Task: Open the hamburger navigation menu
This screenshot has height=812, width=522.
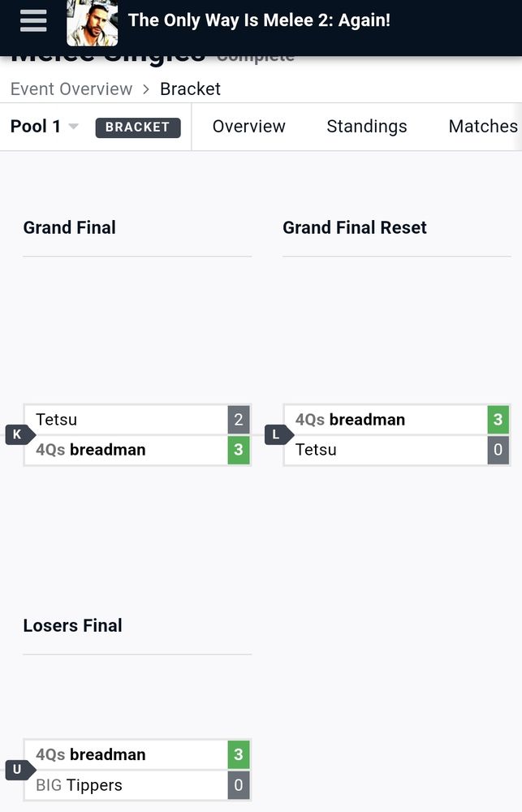Action: [x=32, y=20]
